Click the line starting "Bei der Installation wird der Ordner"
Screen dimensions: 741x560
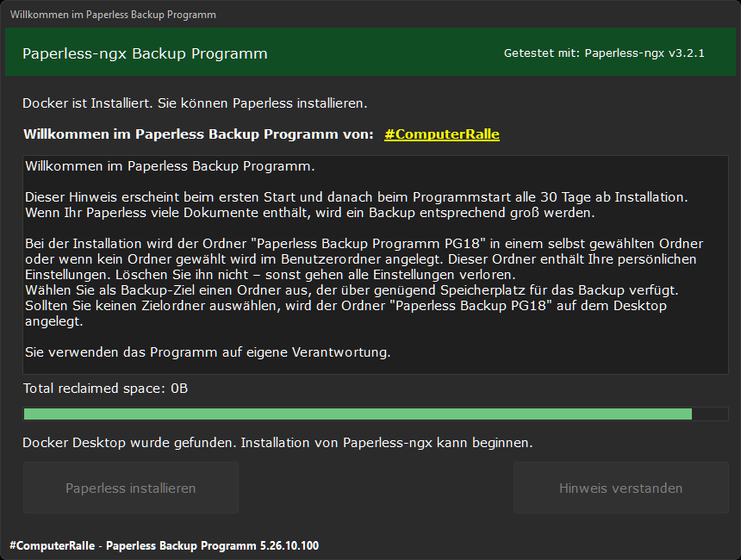coord(364,244)
